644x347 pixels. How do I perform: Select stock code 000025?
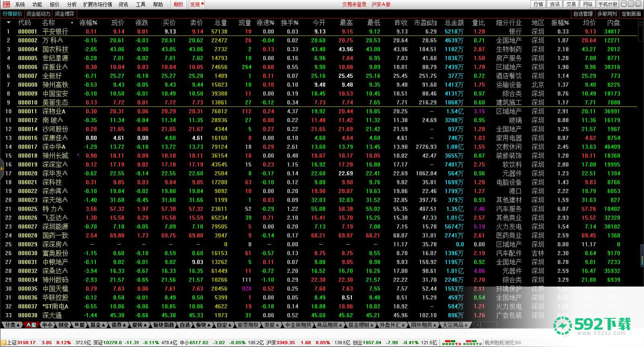27,209
